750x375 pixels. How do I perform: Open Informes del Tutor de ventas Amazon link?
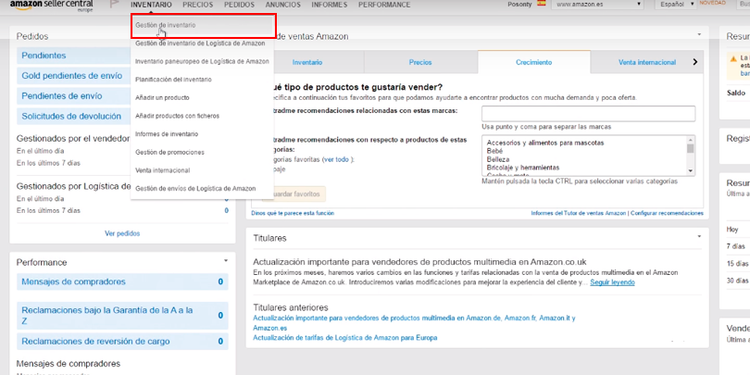pos(578,213)
